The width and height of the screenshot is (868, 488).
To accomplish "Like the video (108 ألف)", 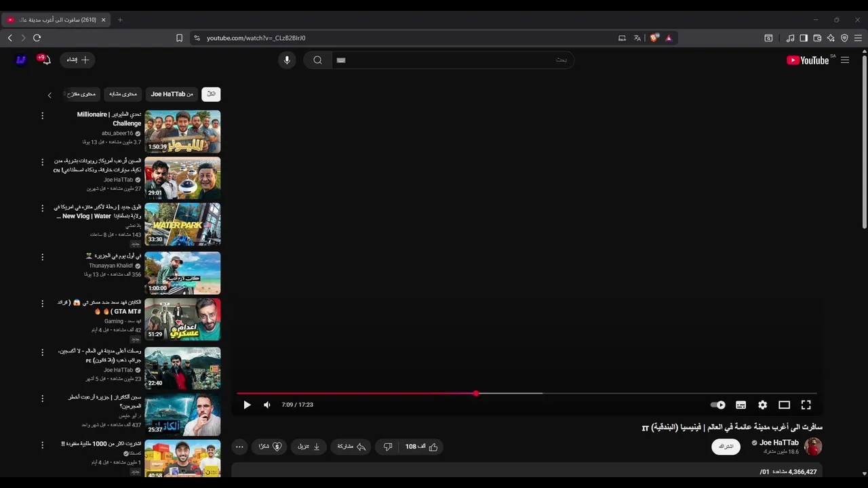I will coord(422,447).
